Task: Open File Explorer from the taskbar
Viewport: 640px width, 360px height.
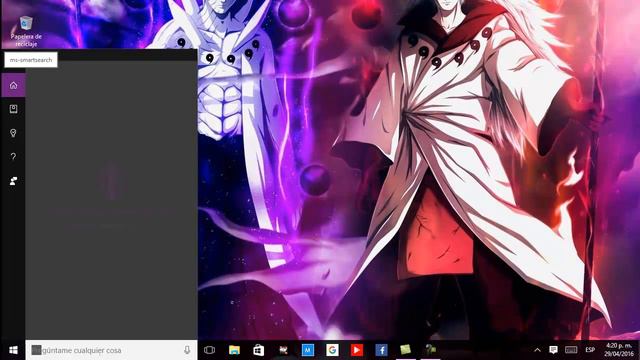Action: pos(234,350)
